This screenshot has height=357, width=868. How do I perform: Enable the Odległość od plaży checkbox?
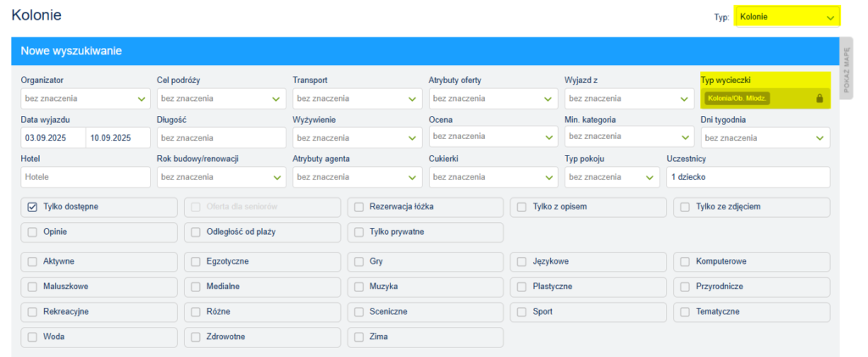pyautogui.click(x=196, y=231)
